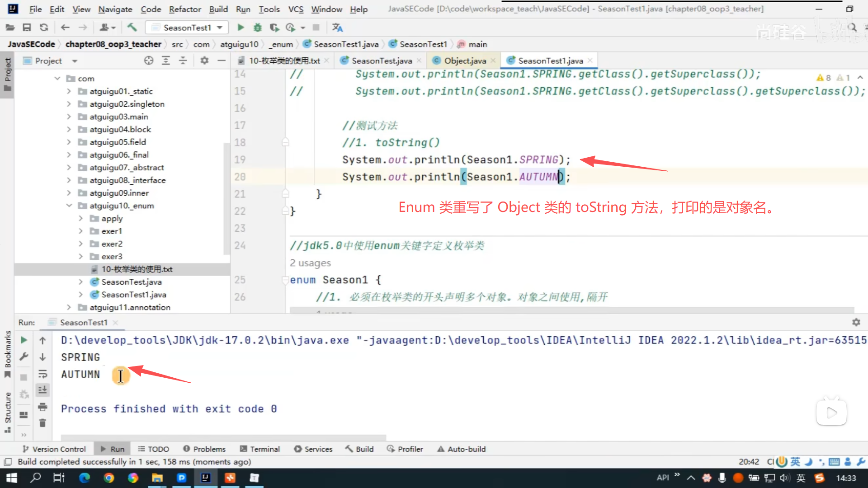This screenshot has width=868, height=488.
Task: Click the Translate icon in the toolbar
Action: coord(337,28)
